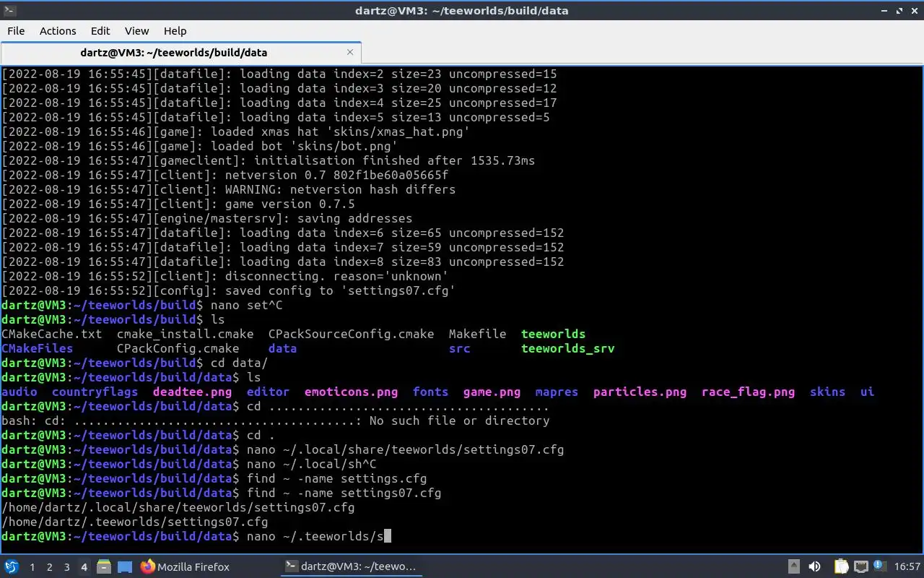The height and width of the screenshot is (578, 924).
Task: Click the 'game.png' file name
Action: point(492,392)
